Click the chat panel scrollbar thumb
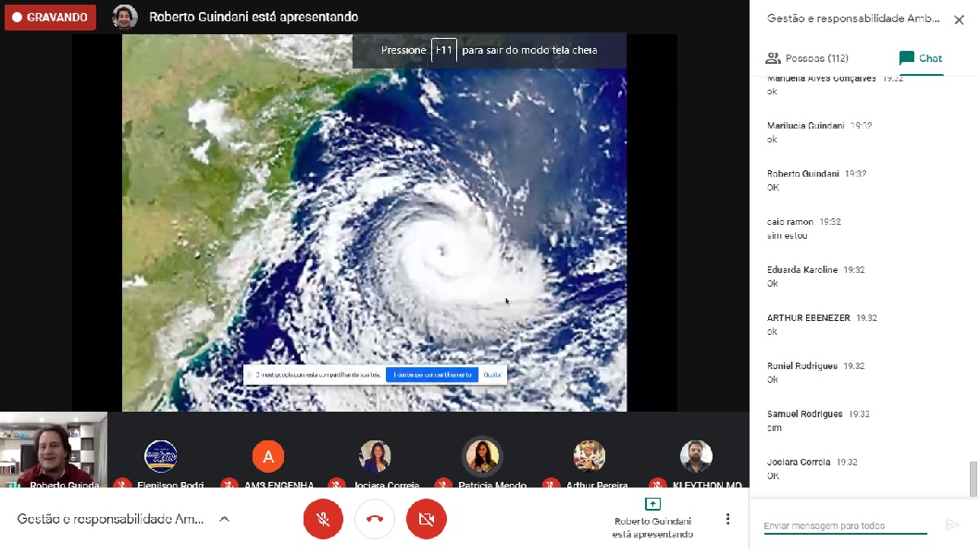The height and width of the screenshot is (556, 980). tap(973, 478)
